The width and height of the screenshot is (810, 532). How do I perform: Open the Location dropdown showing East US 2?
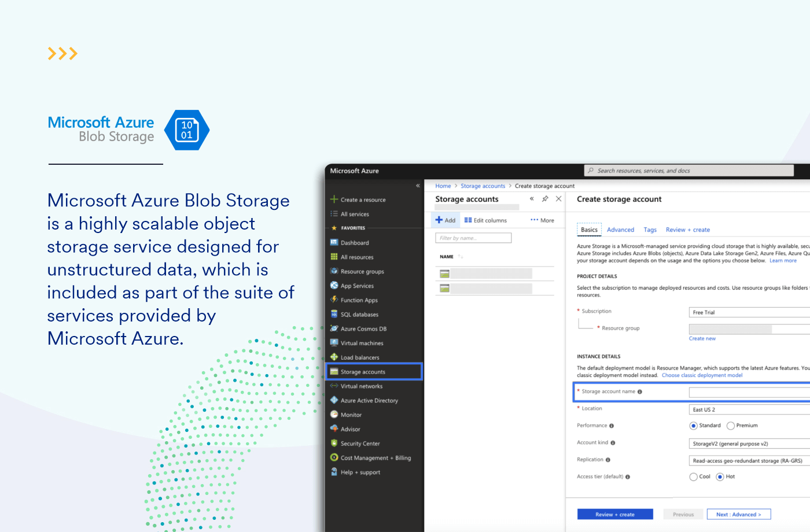click(x=749, y=409)
